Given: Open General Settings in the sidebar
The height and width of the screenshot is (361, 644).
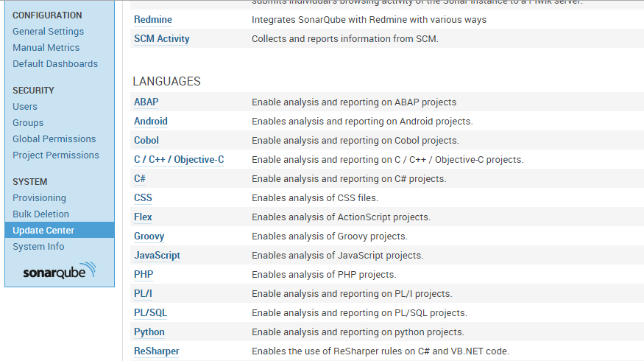Looking at the screenshot, I should pos(48,31).
